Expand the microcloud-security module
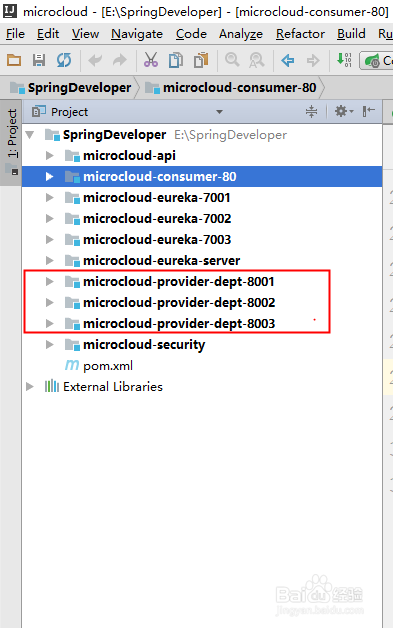This screenshot has height=628, width=393. pyautogui.click(x=49, y=344)
